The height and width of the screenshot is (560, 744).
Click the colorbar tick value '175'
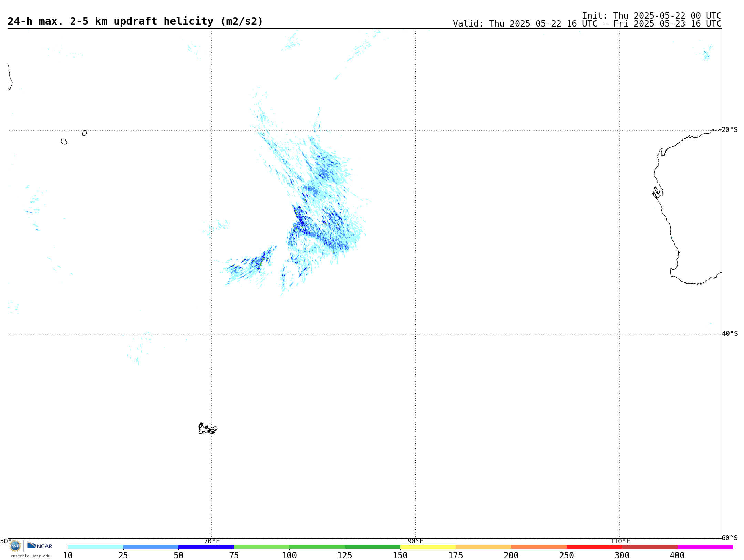(456, 556)
